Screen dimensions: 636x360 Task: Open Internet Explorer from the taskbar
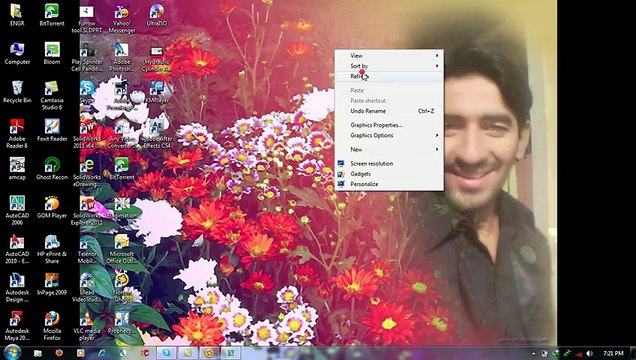tap(102, 353)
